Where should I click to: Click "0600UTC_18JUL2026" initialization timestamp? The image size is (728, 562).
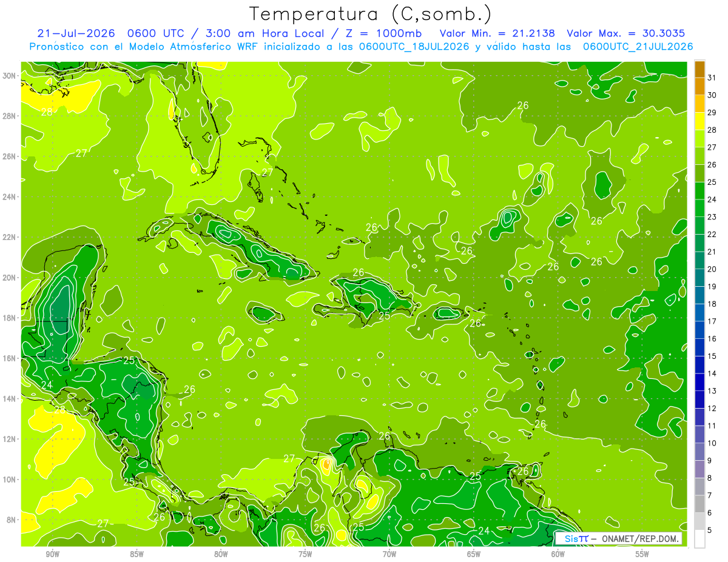(x=414, y=47)
